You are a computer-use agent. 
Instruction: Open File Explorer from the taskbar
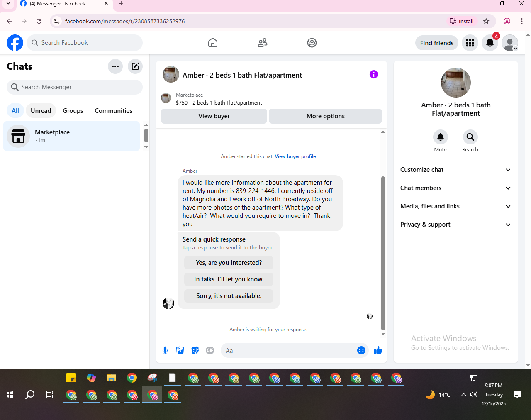point(112,378)
